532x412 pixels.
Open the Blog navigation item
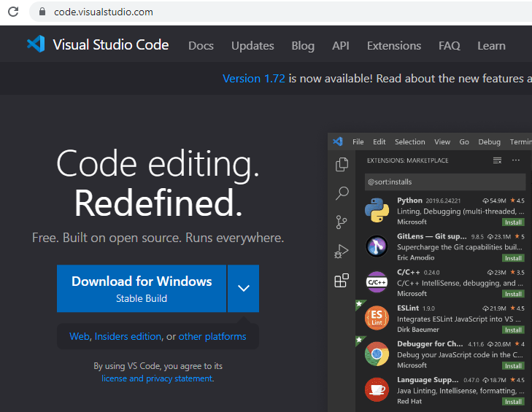(x=303, y=45)
